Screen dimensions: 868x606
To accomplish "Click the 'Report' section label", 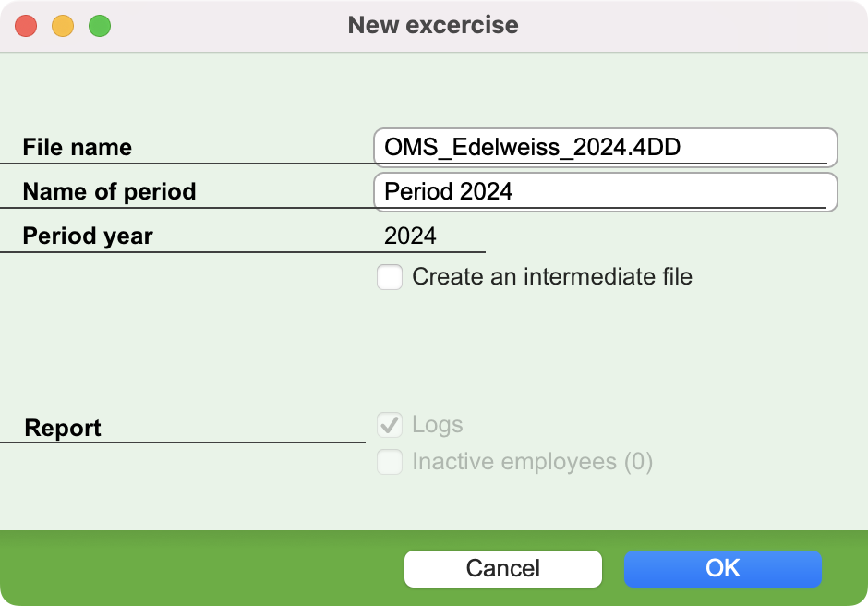I will pos(63,429).
